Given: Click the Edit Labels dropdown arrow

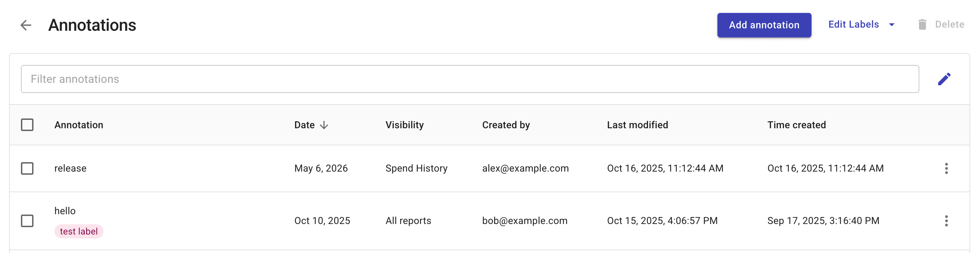Looking at the screenshot, I should [x=892, y=25].
